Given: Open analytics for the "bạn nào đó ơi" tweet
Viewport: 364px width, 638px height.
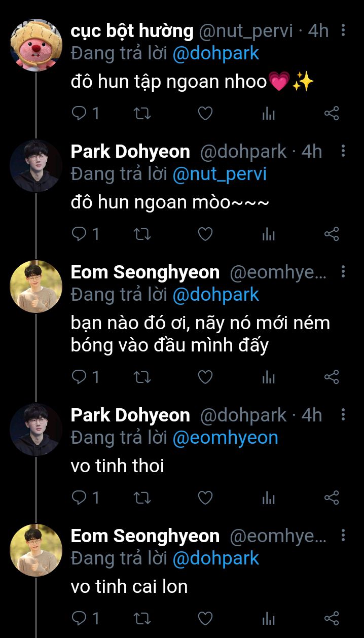Looking at the screenshot, I should (x=268, y=377).
